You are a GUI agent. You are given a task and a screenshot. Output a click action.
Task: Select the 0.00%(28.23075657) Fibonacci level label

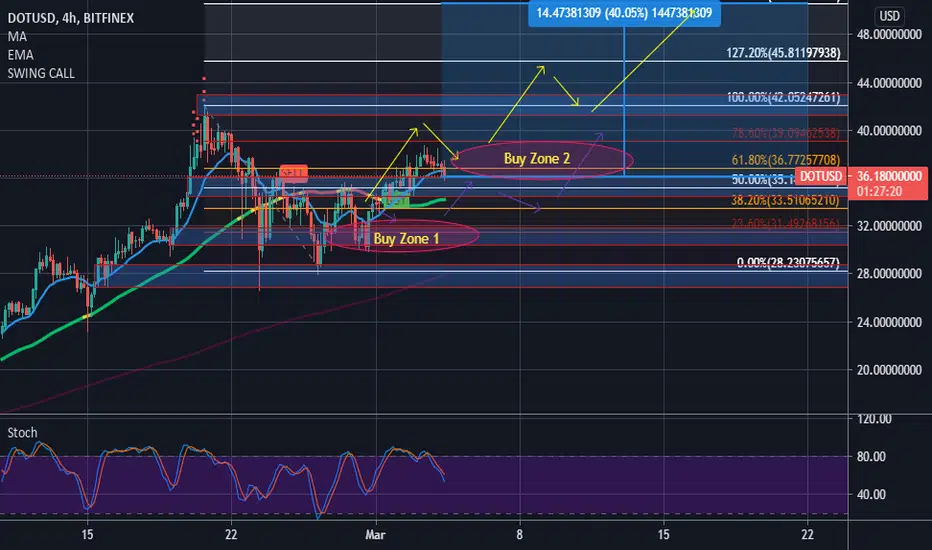click(x=788, y=263)
